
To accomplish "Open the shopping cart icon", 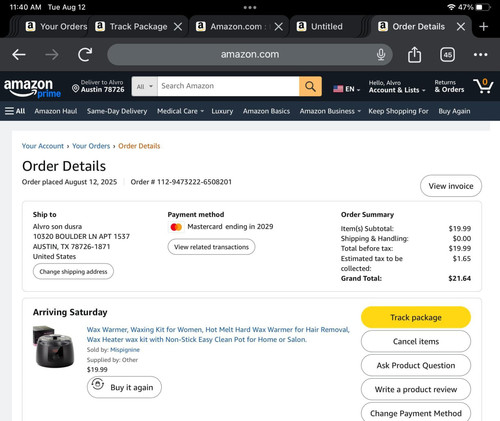I will 483,86.
